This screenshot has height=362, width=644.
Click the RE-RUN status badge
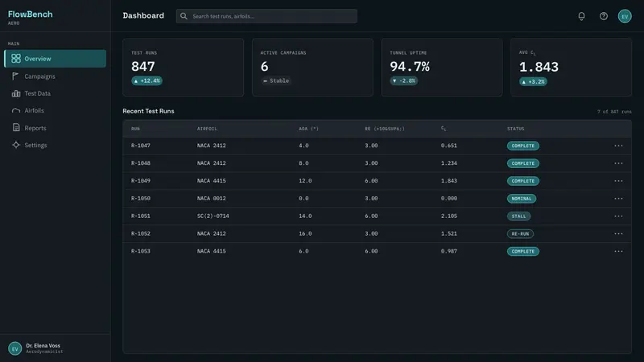[520, 234]
